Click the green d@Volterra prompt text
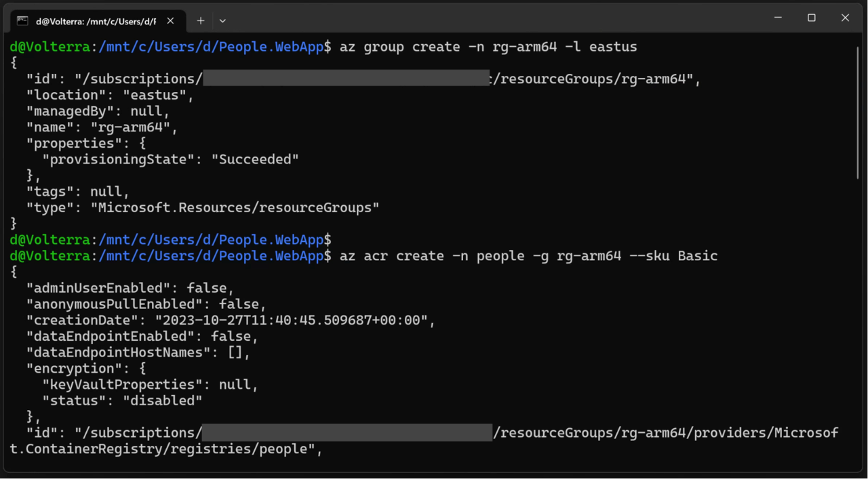Viewport: 868px width, 479px height. 49,47
